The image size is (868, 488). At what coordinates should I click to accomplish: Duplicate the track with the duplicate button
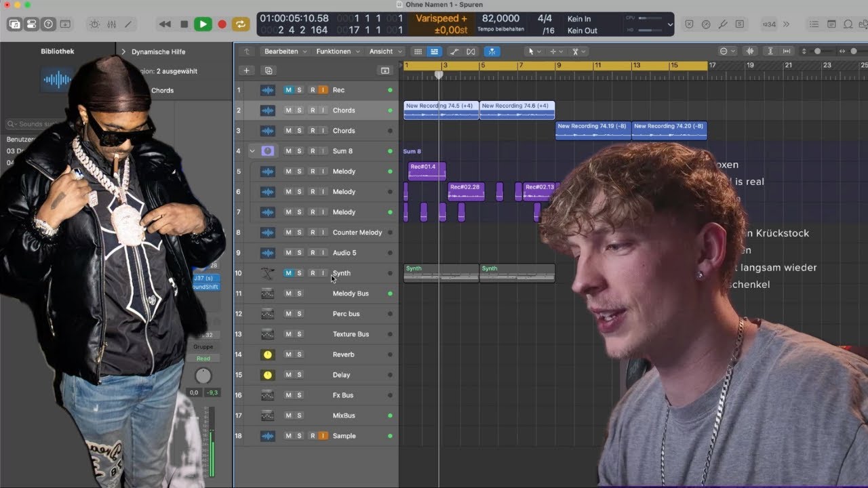(x=268, y=70)
